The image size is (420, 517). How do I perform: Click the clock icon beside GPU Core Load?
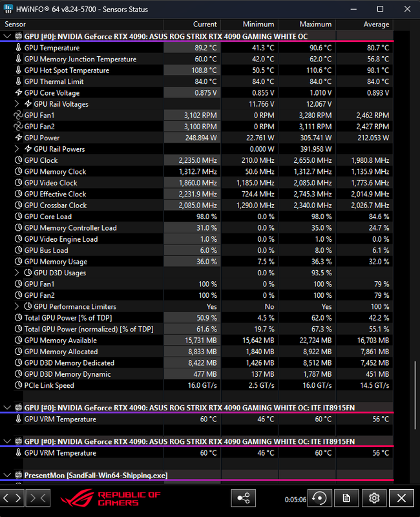(x=19, y=216)
